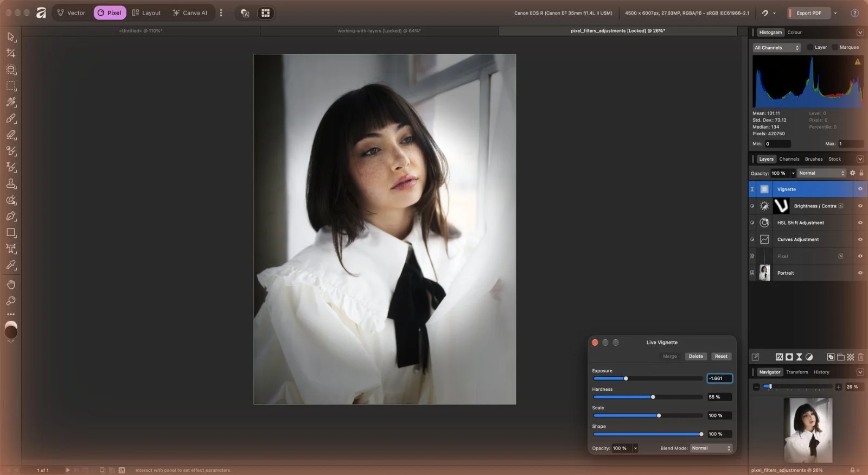This screenshot has width=868, height=475.
Task: Click the Export PDF button
Action: [x=808, y=13]
